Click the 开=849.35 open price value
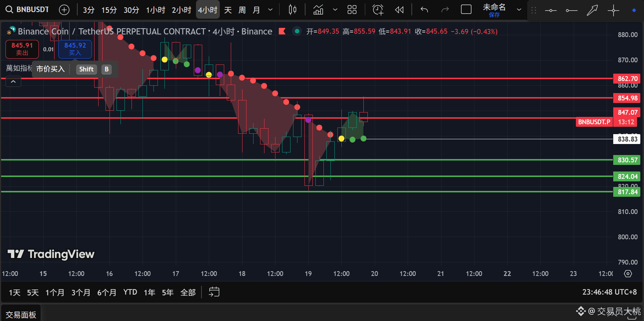The height and width of the screenshot is (321, 644). point(323,32)
